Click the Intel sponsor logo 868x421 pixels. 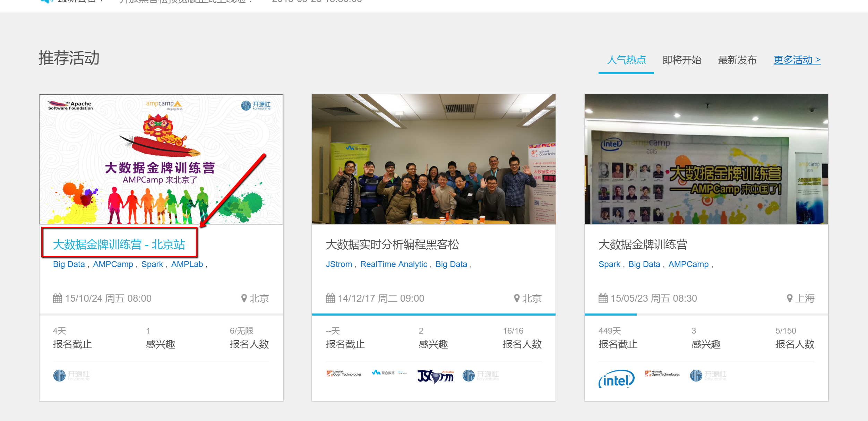(616, 378)
